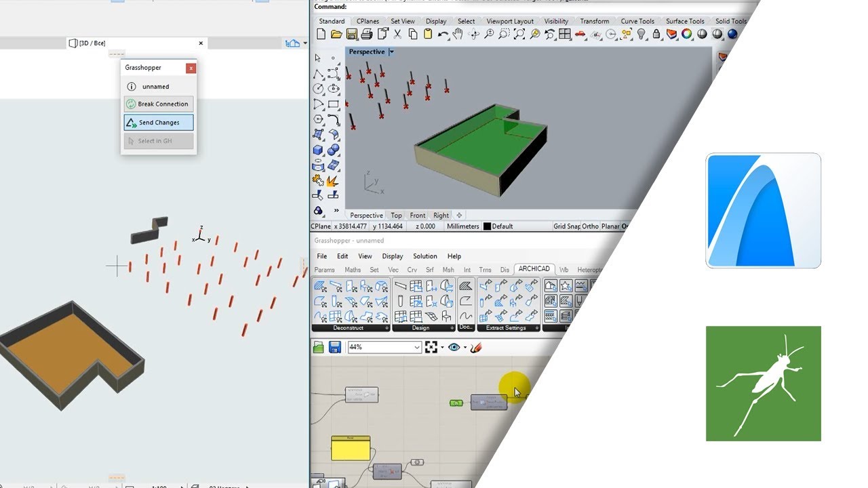Open the Display menu in Grasshopper

[393, 256]
